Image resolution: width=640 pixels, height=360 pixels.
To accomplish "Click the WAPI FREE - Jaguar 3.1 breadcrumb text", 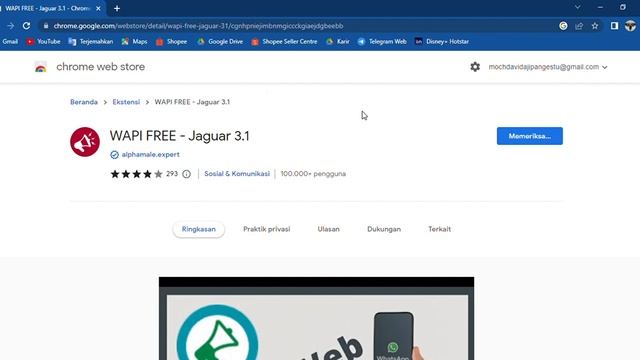I will click(x=192, y=102).
